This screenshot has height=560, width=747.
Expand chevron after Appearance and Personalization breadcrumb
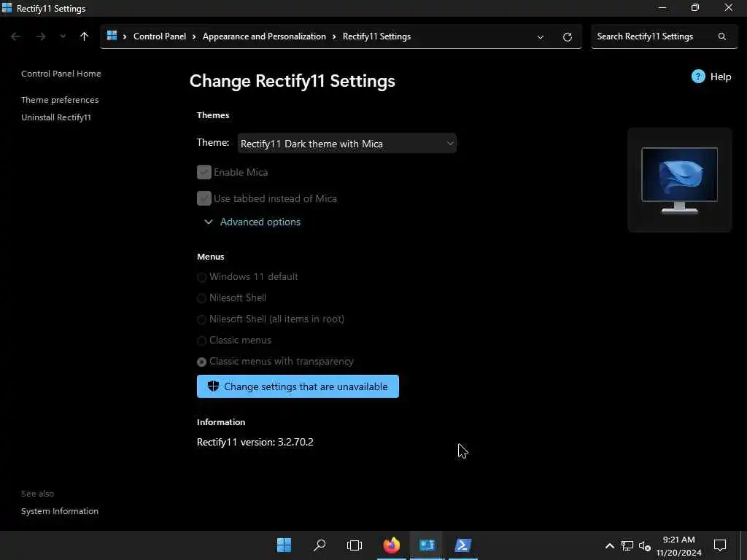334,36
